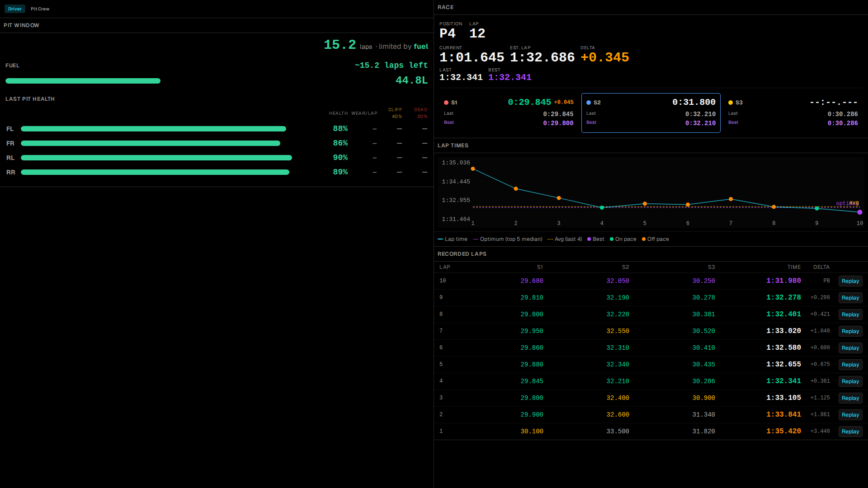Replay lap 7
This screenshot has width=868, height=488.
pos(850,331)
